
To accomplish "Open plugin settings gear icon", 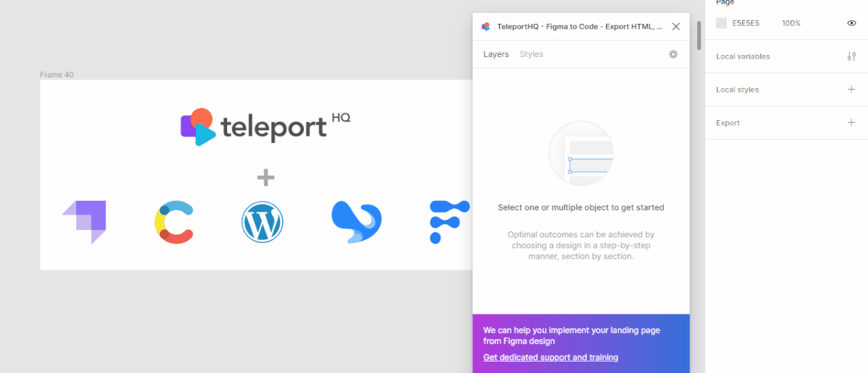I will pos(673,54).
